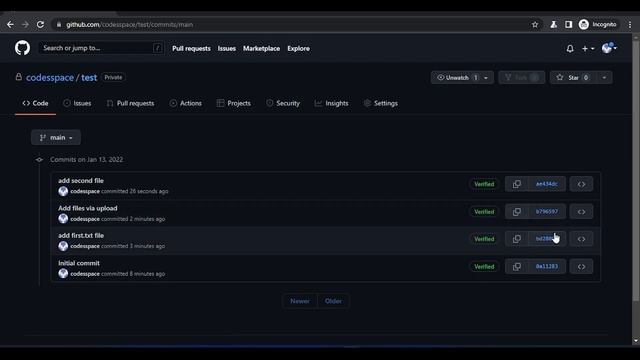This screenshot has height=360, width=640.
Task: Browse repository at 'add second file' commit
Action: point(581,184)
